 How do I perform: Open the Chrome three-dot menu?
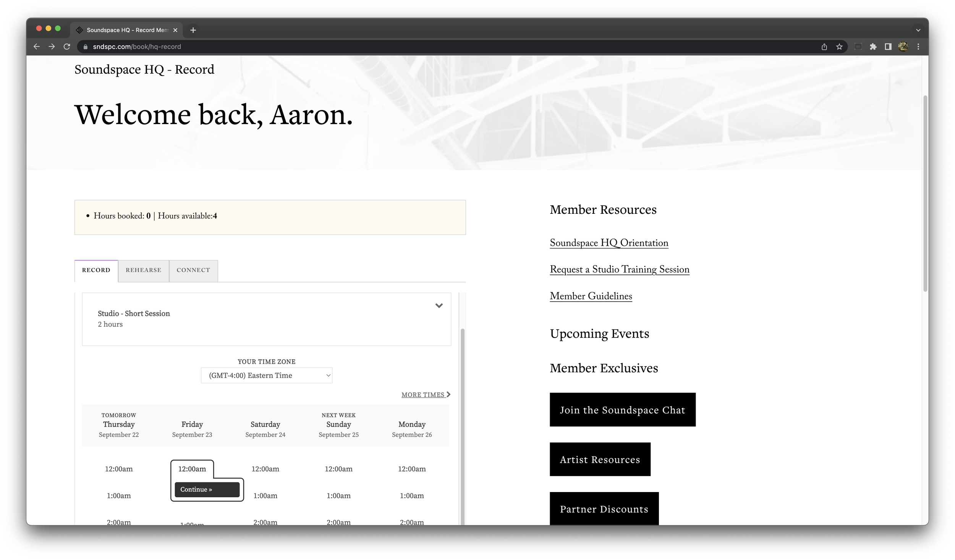click(918, 47)
